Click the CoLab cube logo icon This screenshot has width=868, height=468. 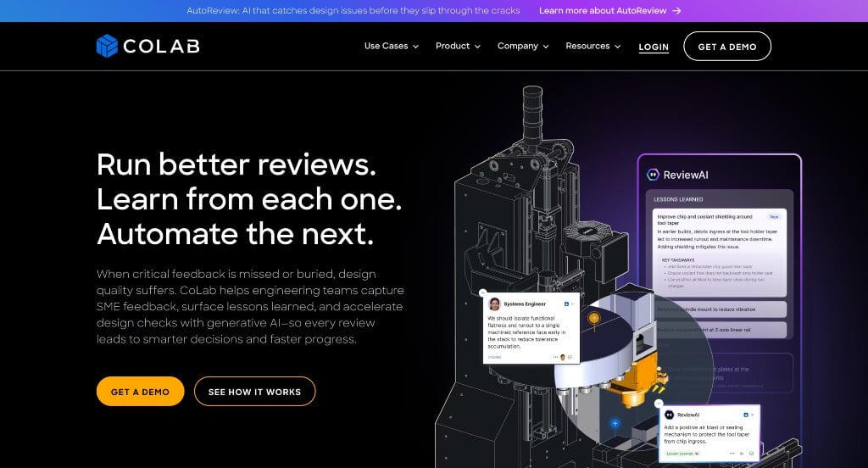(107, 46)
